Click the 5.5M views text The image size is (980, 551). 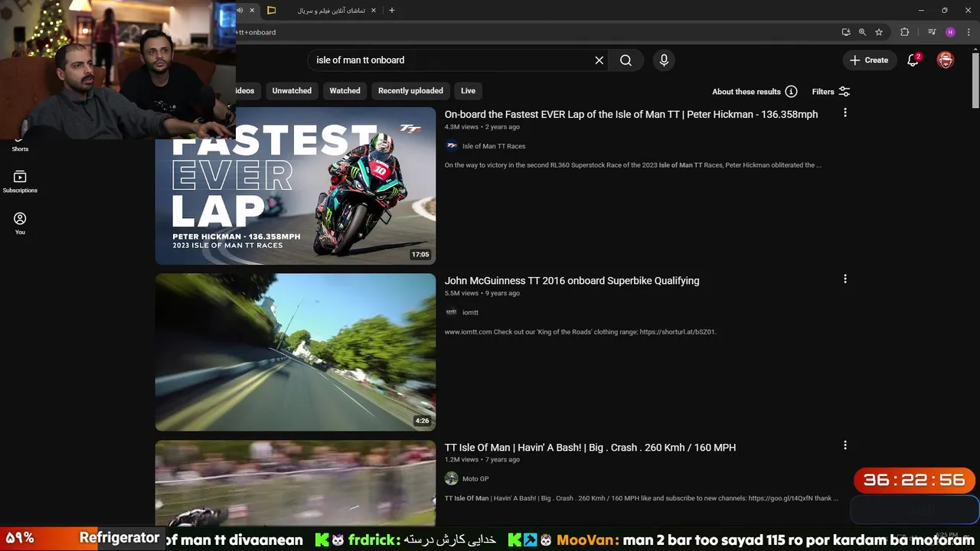[x=462, y=293]
